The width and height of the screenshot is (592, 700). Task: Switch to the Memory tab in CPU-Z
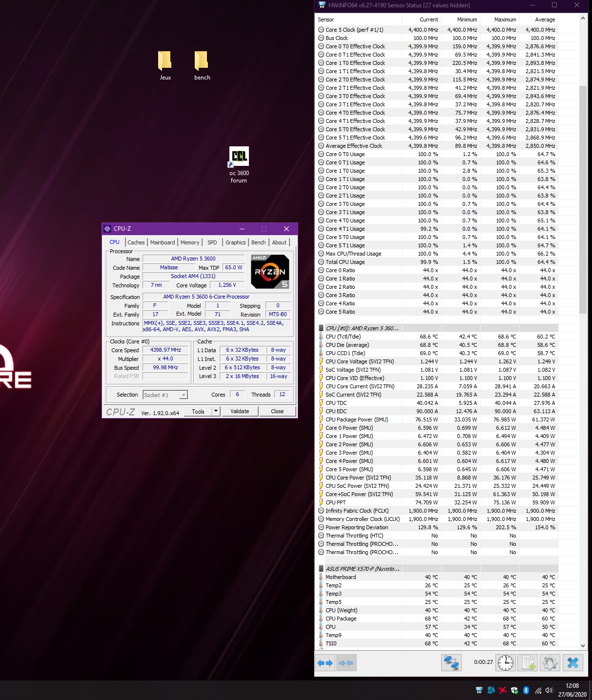click(190, 242)
